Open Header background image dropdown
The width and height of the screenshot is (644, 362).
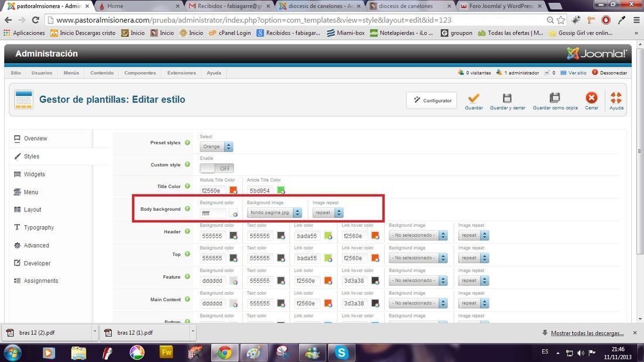pos(417,235)
